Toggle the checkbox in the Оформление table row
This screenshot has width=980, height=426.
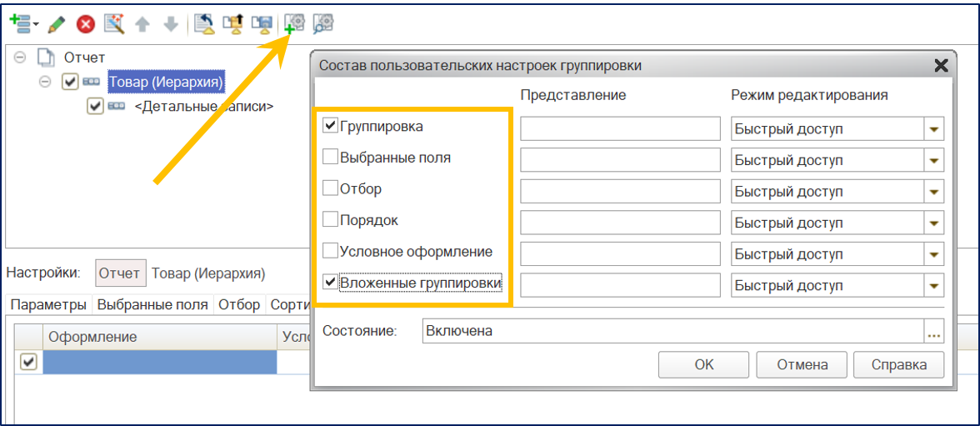pyautogui.click(x=28, y=362)
